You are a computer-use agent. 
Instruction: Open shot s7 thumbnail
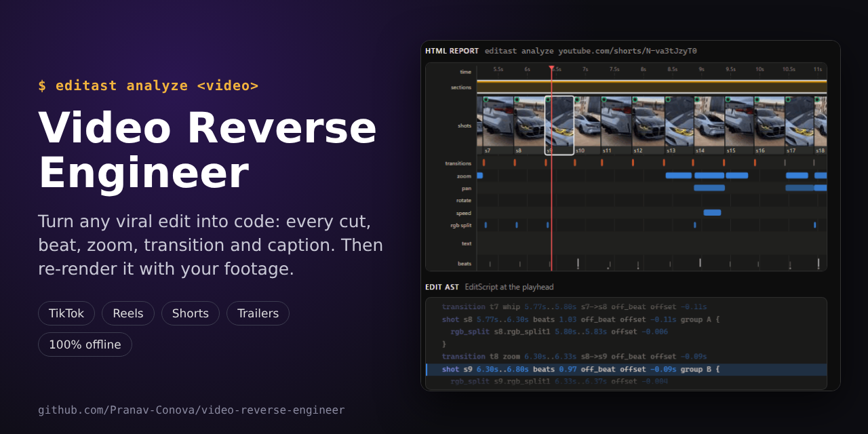tap(498, 125)
